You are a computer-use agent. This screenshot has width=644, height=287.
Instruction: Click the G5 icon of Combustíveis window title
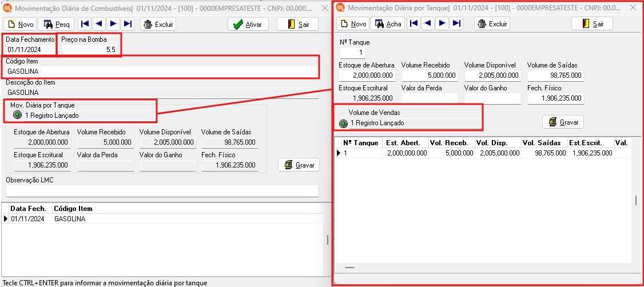click(x=7, y=7)
